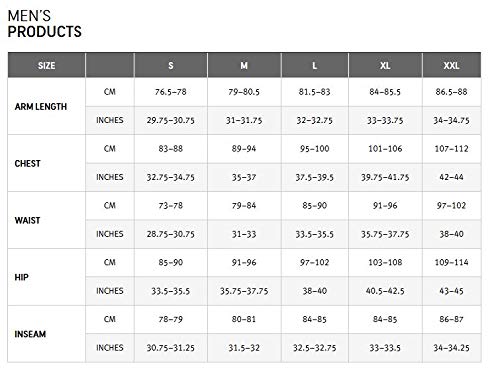
Task: Click the chest inches cell 42–44
Action: [x=451, y=177]
